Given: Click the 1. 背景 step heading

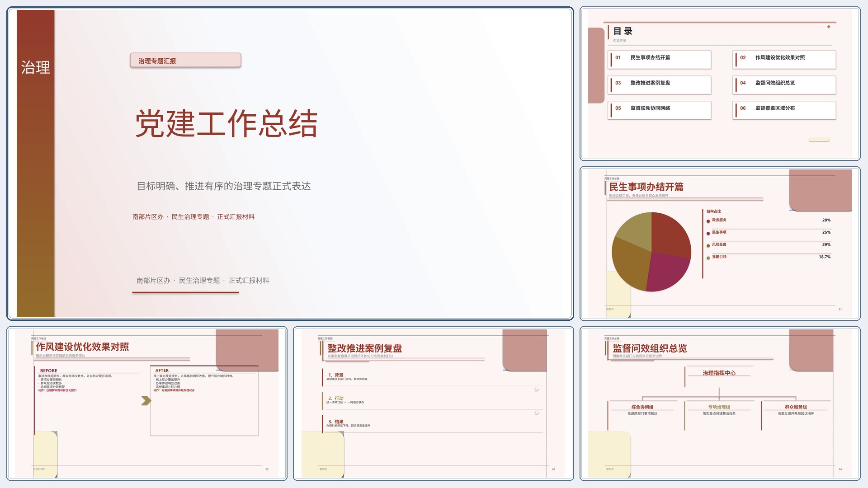Looking at the screenshot, I should 336,375.
